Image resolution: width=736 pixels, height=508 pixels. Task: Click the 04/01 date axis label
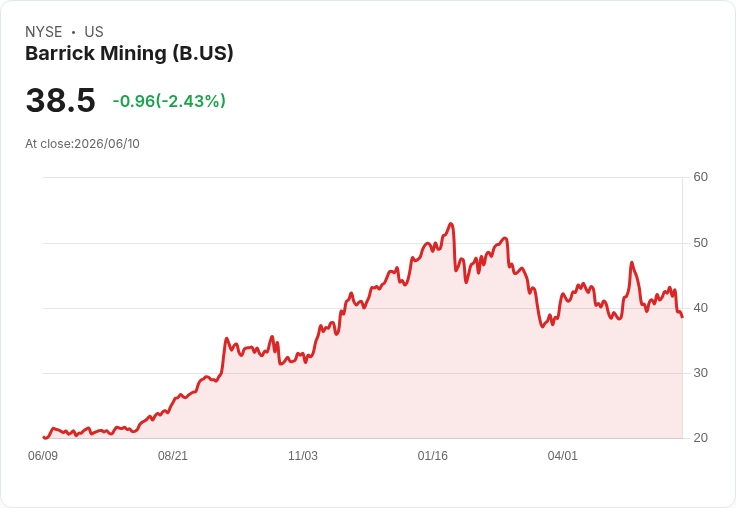pyautogui.click(x=562, y=456)
